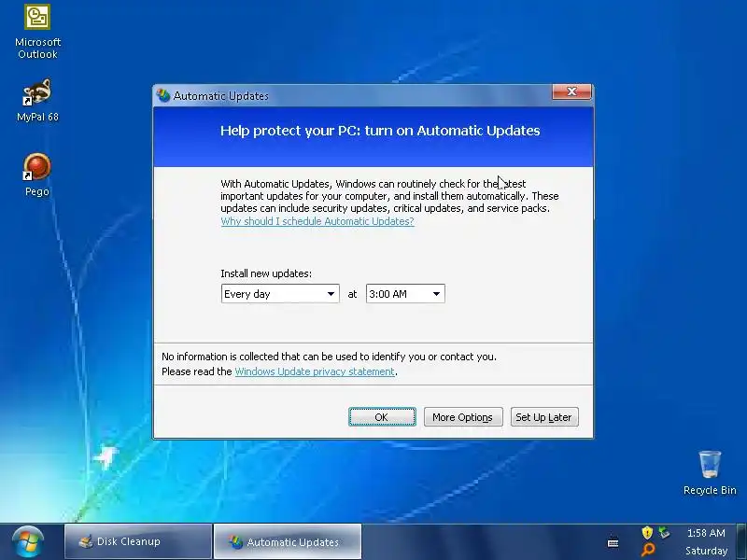This screenshot has height=560, width=747.
Task: Click the Safely Remove Hardware tray icon
Action: coord(664,532)
